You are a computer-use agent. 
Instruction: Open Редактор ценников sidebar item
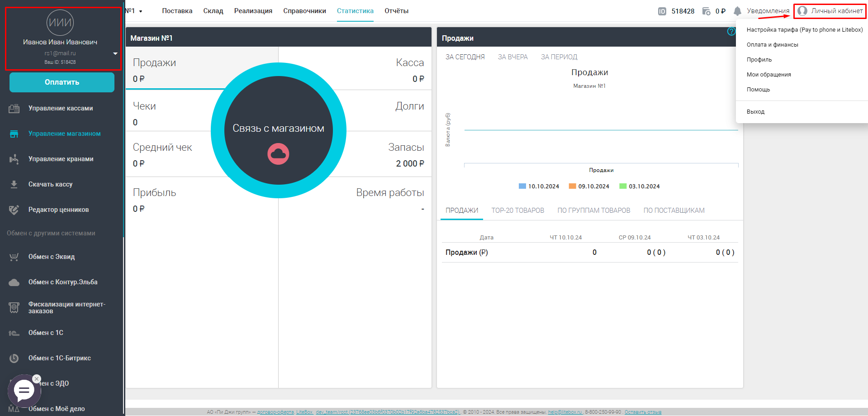point(59,210)
